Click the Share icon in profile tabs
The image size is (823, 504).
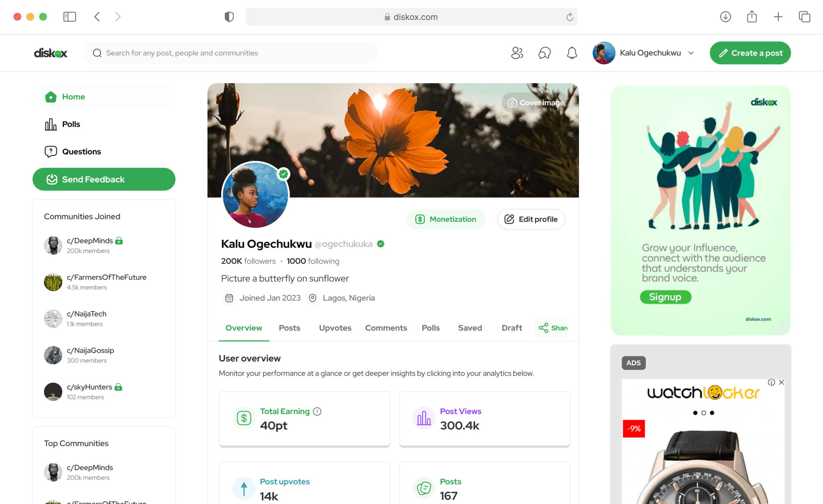click(x=543, y=328)
